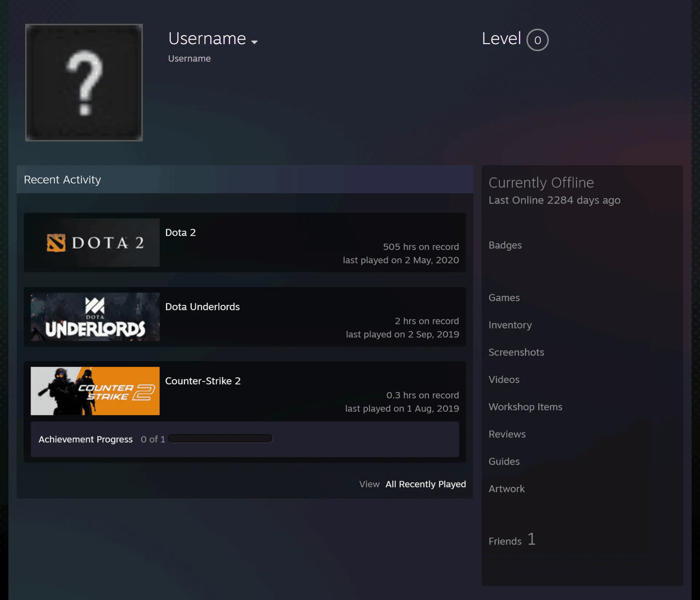Open the Dota Underlords title link
The height and width of the screenshot is (600, 700).
click(202, 307)
